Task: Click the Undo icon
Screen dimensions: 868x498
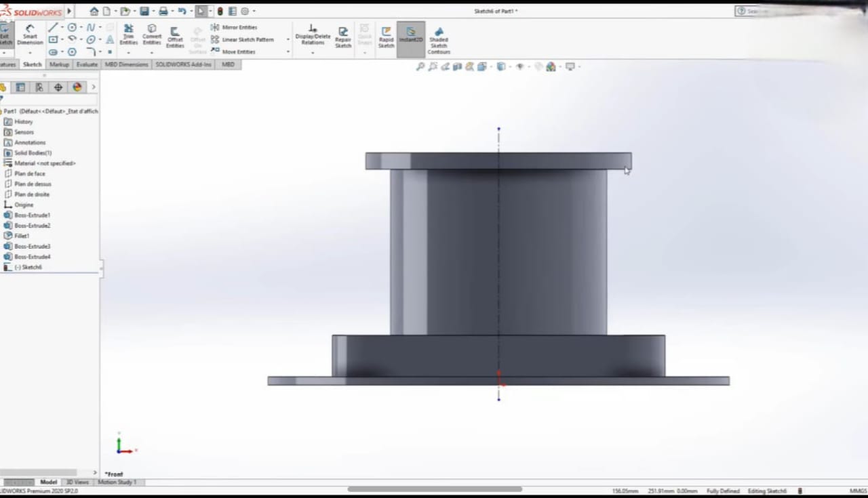Action: pyautogui.click(x=182, y=12)
